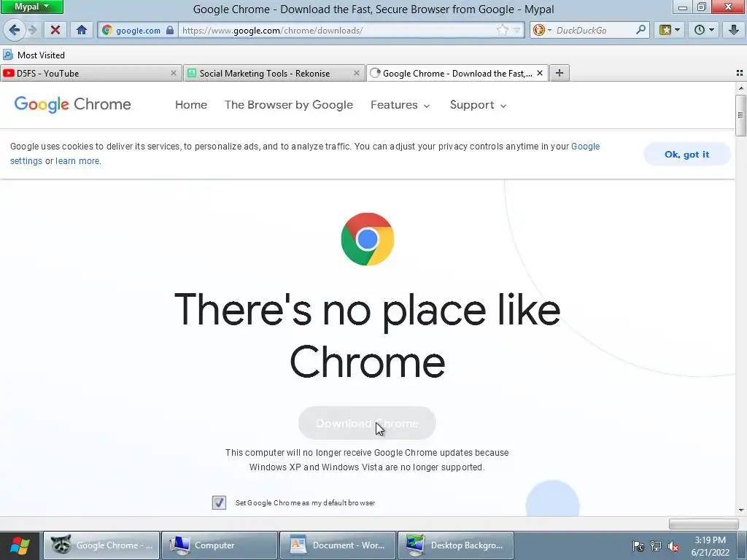This screenshot has height=560, width=747.
Task: Click the scroll up arrow
Action: click(741, 88)
